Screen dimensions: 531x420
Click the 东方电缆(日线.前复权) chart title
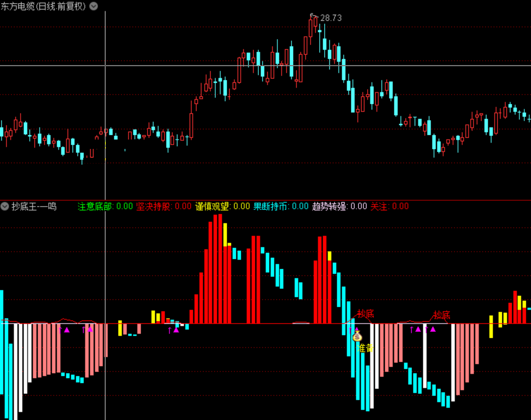coord(43,7)
